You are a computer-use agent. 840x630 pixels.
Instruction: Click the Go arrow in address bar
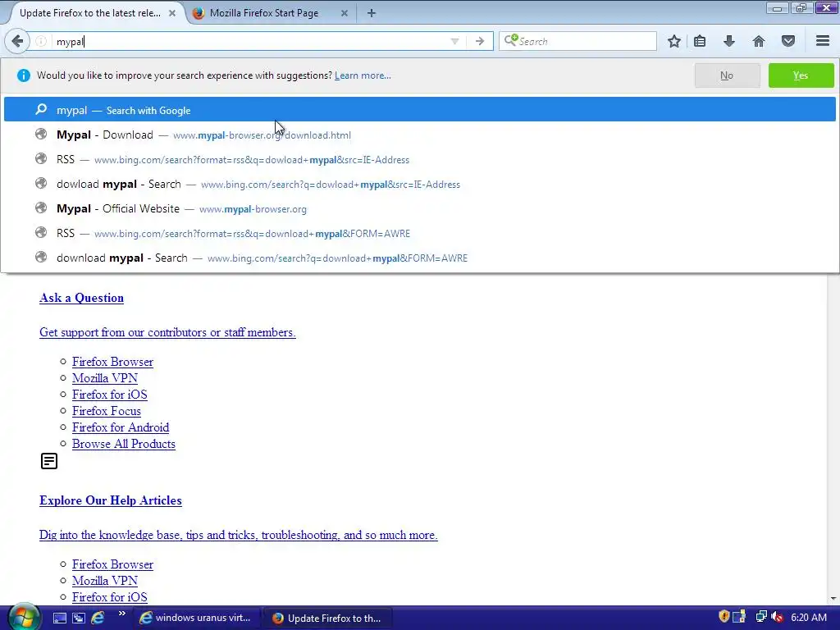coord(479,41)
